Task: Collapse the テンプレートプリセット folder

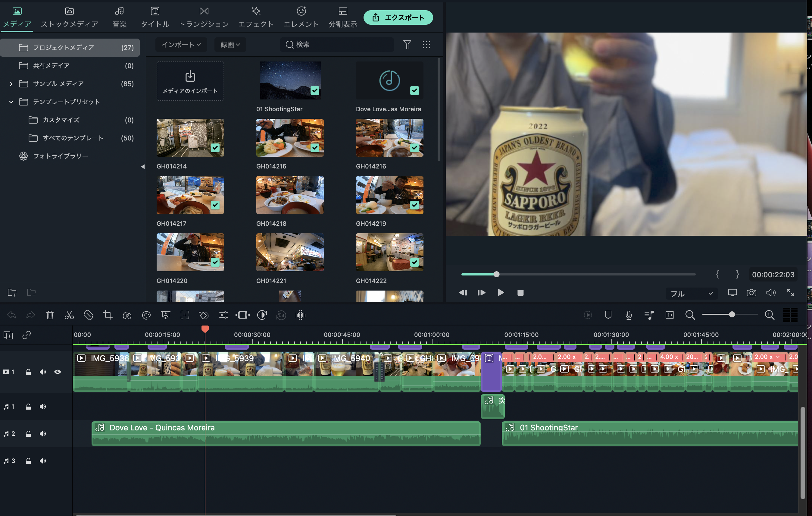Action: point(11,102)
